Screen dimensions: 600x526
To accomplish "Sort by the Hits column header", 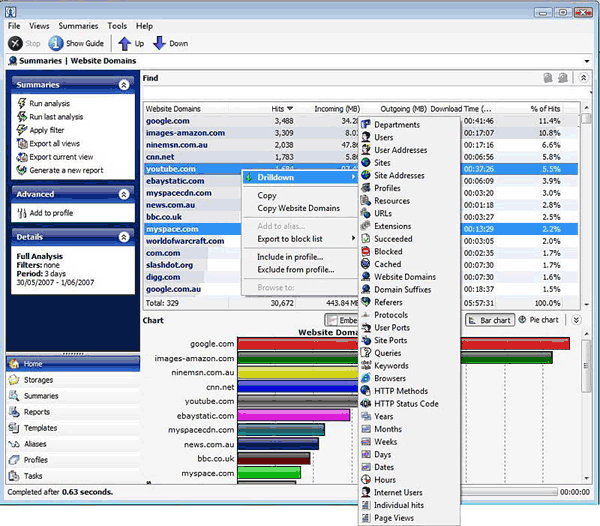I will tap(282, 109).
